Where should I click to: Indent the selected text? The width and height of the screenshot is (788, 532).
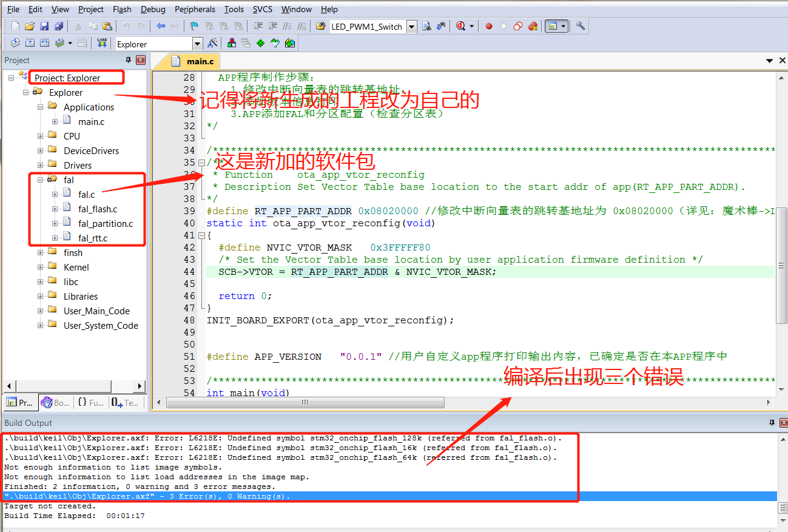pyautogui.click(x=258, y=26)
